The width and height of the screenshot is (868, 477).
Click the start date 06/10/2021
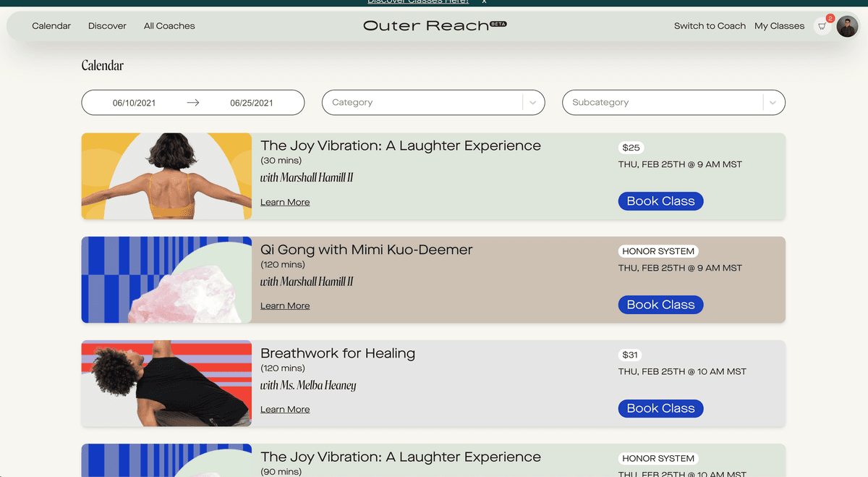134,103
